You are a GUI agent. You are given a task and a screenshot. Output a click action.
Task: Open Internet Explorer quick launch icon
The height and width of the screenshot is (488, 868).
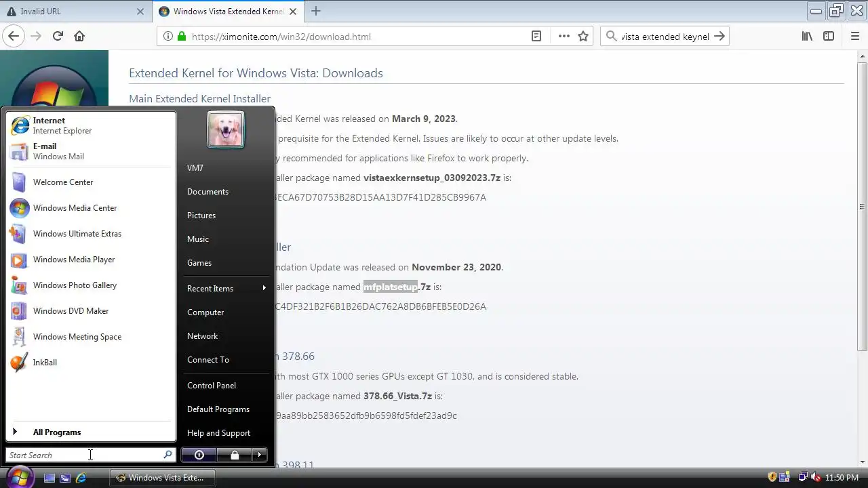coord(81,478)
